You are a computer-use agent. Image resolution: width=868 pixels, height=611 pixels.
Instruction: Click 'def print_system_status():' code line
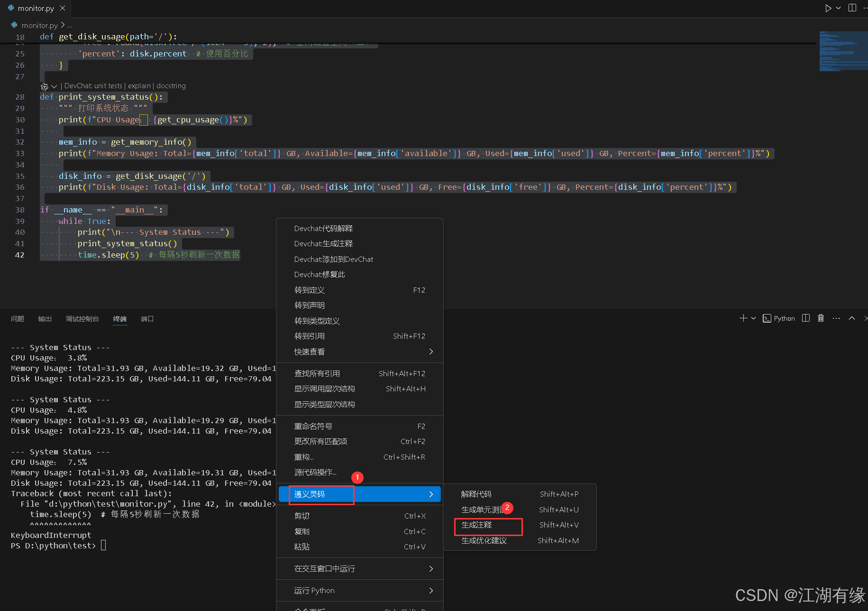101,97
